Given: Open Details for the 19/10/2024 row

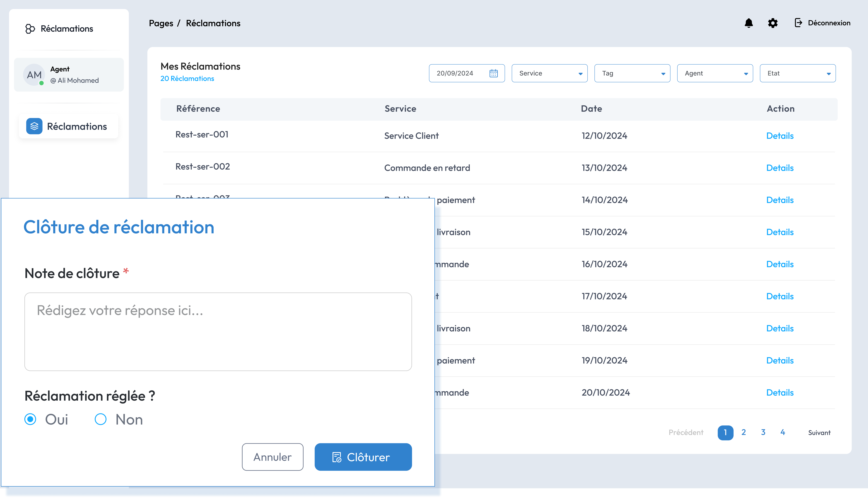Looking at the screenshot, I should pos(780,361).
